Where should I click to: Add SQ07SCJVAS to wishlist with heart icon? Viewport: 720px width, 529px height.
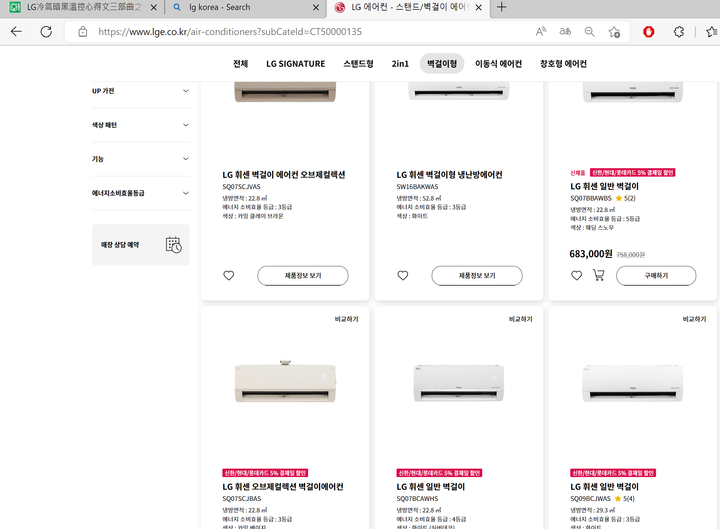[229, 276]
